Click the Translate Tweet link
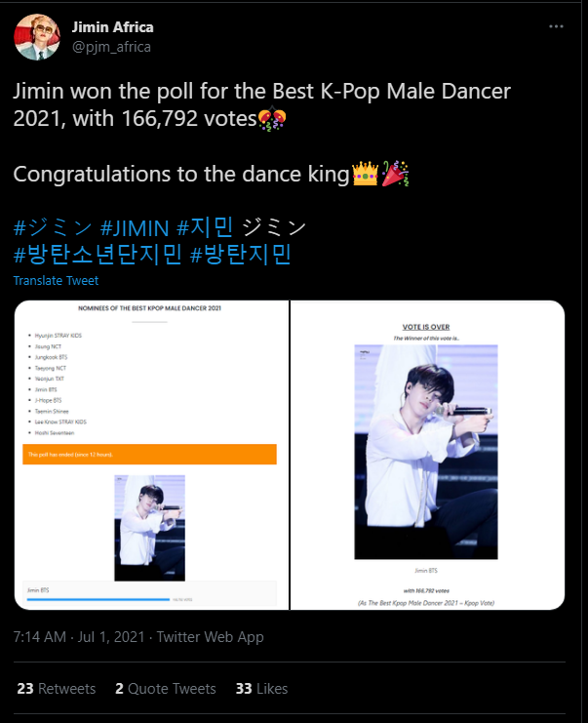Screen dimensions: 588x723 56,281
